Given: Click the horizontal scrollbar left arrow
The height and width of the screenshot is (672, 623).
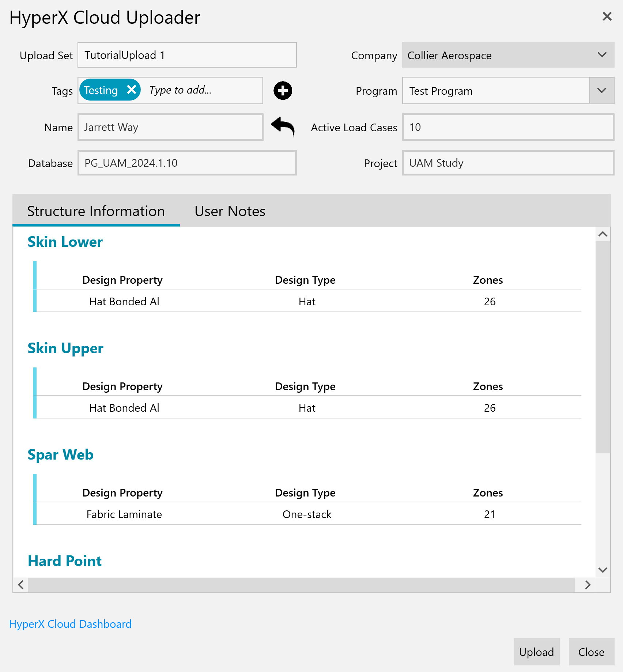Looking at the screenshot, I should (x=21, y=585).
